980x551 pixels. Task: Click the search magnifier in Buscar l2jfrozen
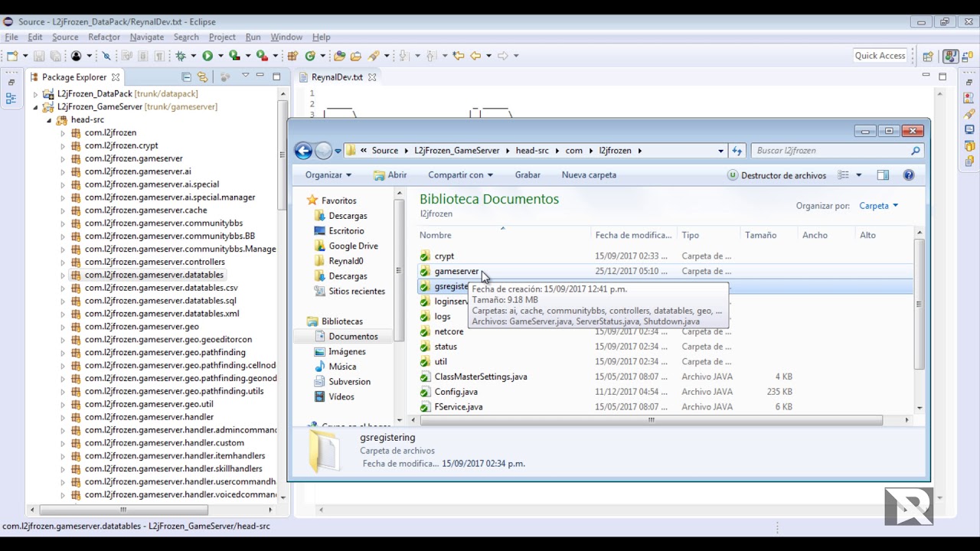[915, 151]
